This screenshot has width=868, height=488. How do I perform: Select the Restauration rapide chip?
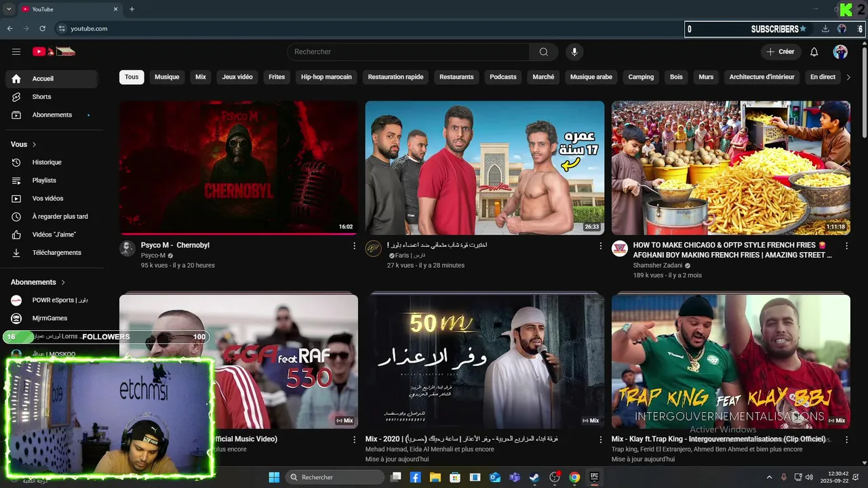[x=395, y=77]
